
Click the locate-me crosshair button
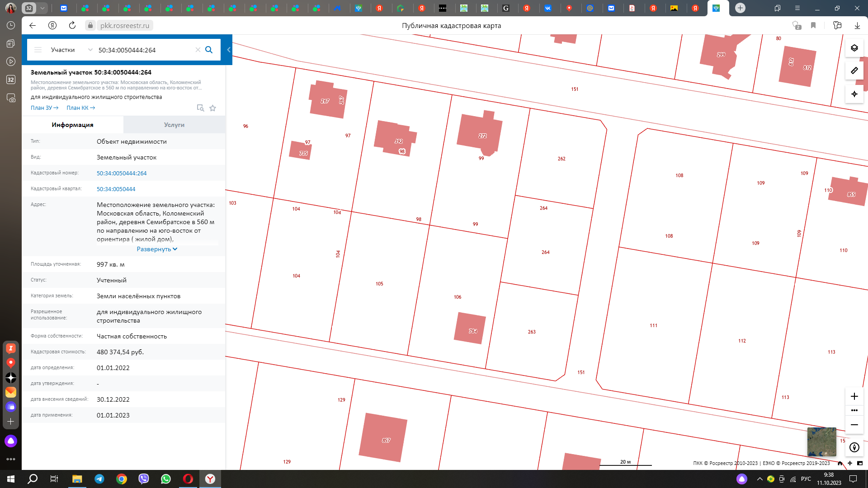(854, 94)
